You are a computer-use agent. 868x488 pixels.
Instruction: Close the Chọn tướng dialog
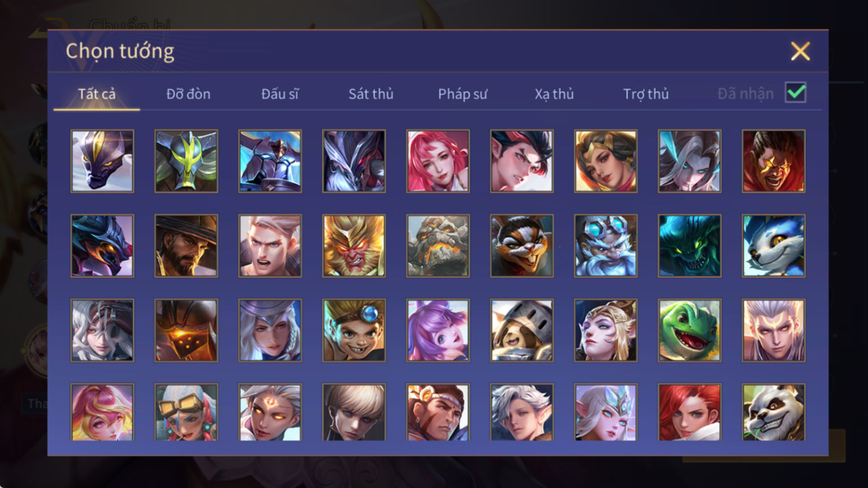(x=800, y=51)
